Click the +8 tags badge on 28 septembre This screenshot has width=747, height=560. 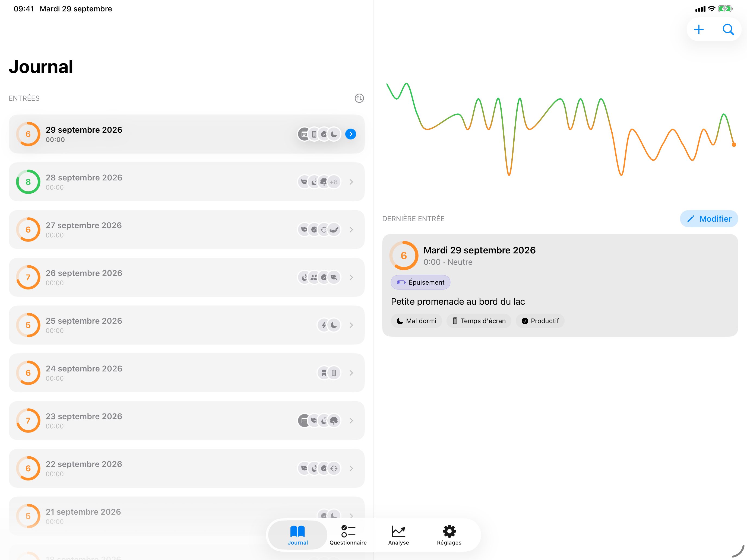tap(334, 182)
